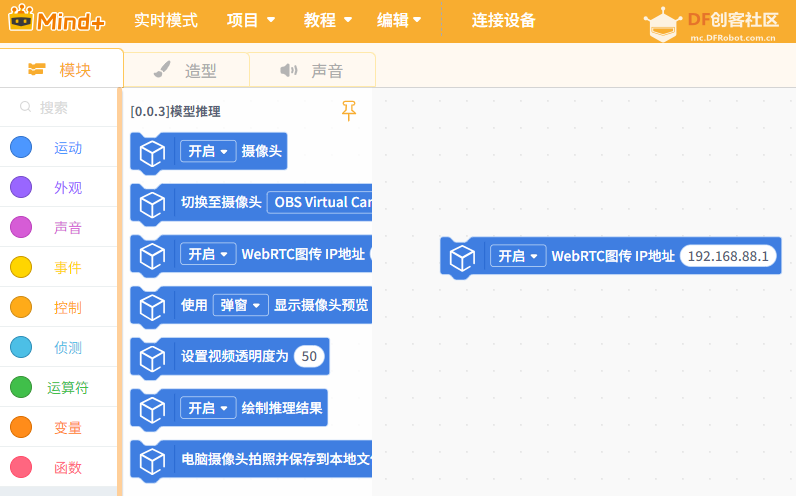Image resolution: width=796 pixels, height=496 pixels.
Task: Click 变量 category label
Action: [x=68, y=427]
